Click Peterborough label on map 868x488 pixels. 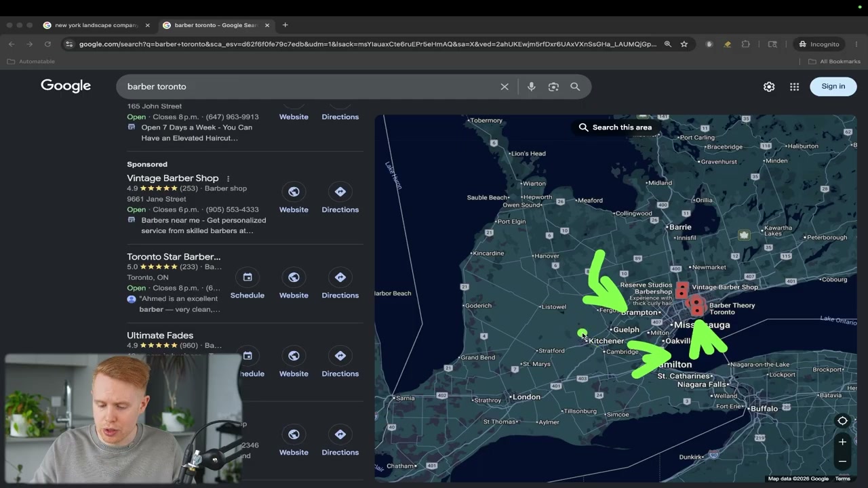[827, 237]
